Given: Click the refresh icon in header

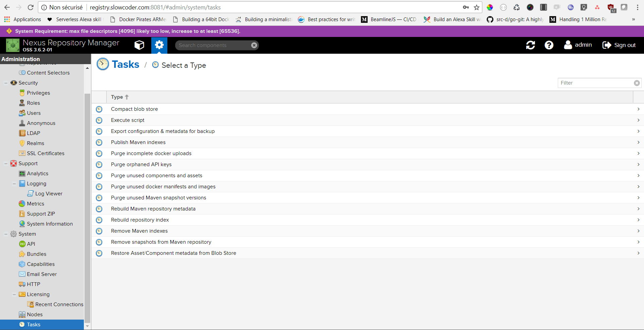Looking at the screenshot, I should pyautogui.click(x=530, y=45).
